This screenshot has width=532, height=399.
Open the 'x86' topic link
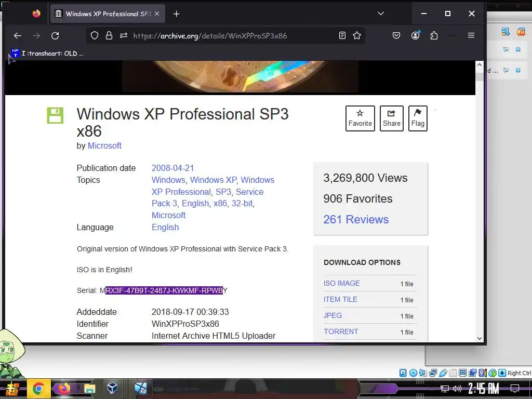point(220,203)
